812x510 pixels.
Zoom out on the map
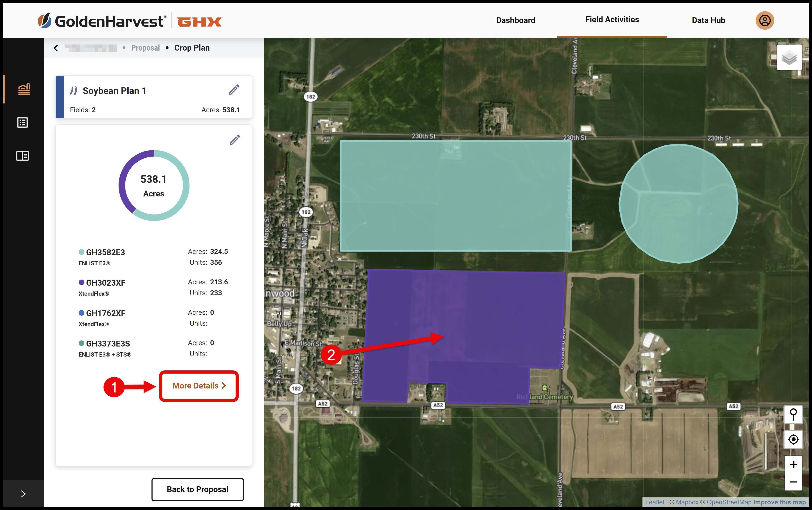tap(793, 482)
